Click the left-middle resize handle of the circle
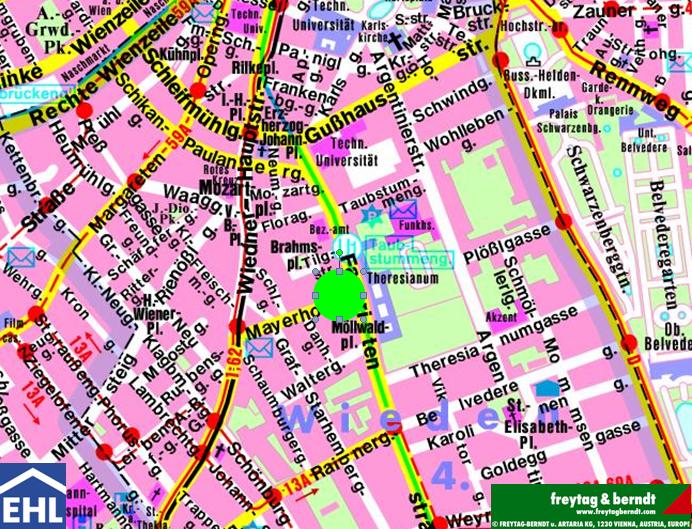The image size is (692, 529). (313, 293)
